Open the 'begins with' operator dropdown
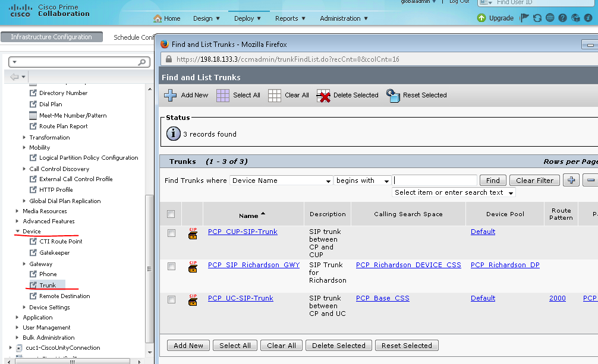598x364 pixels. click(362, 181)
